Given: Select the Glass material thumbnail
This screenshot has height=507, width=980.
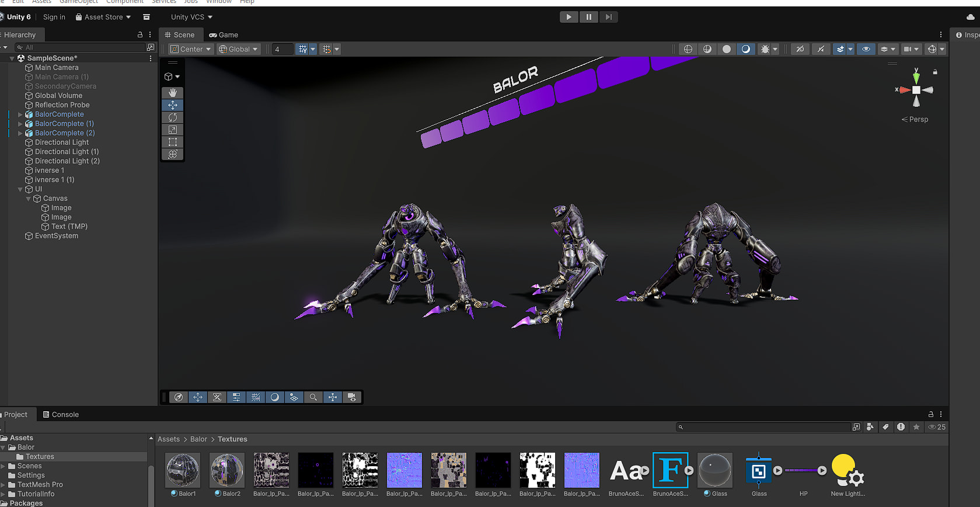Looking at the screenshot, I should coord(714,471).
